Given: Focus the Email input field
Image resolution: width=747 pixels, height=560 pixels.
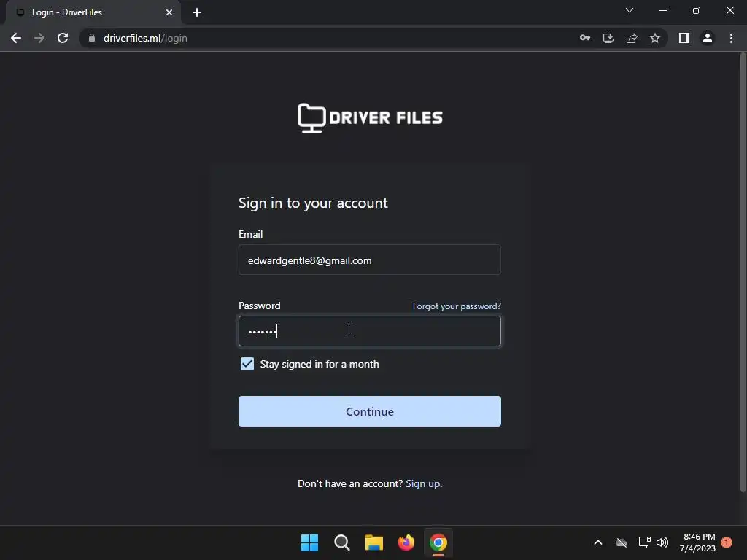Looking at the screenshot, I should click(x=370, y=260).
